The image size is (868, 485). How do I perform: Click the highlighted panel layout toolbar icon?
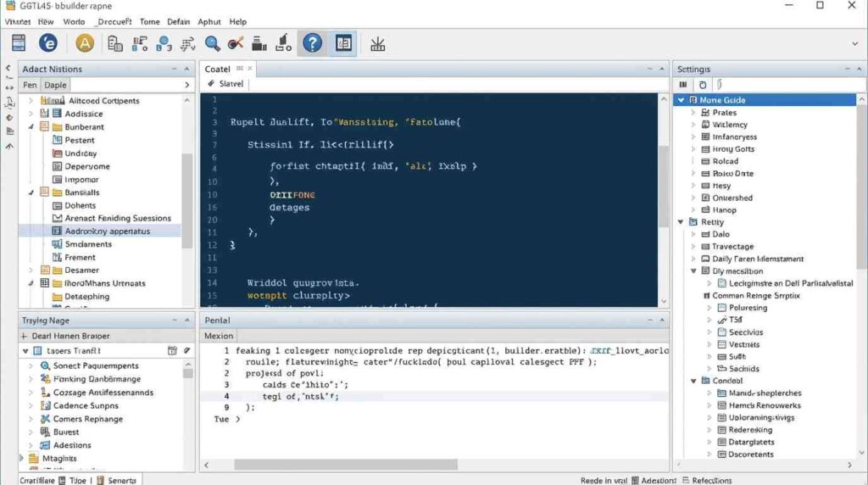tap(343, 43)
